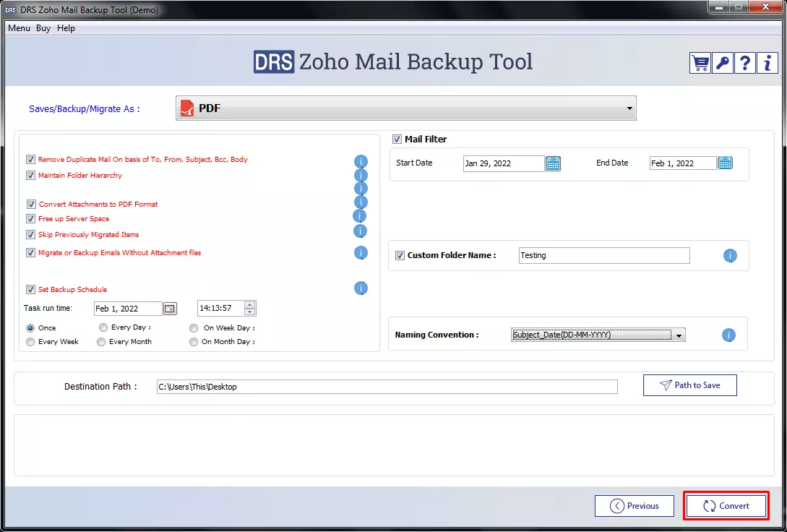
Task: Select Every Week radio button
Action: point(30,342)
